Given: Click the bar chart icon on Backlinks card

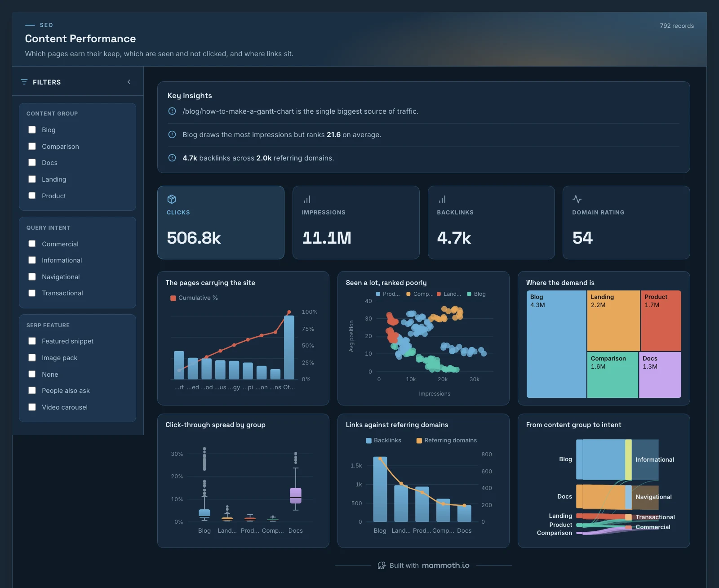Looking at the screenshot, I should coord(442,199).
